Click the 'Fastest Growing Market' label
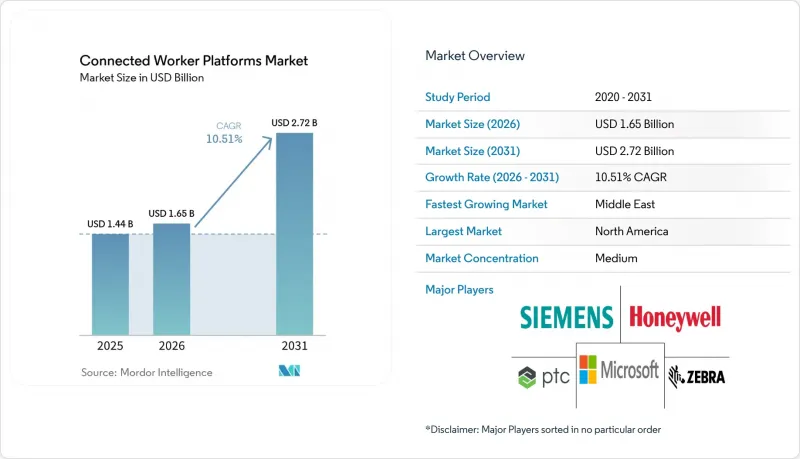 click(x=486, y=205)
